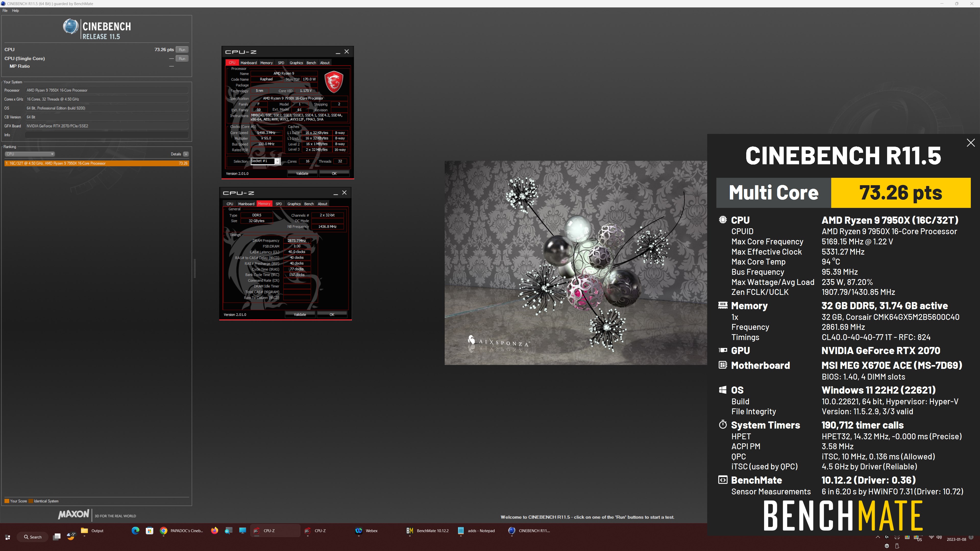Run the CPU multi-core benchmark
The width and height of the screenshot is (980, 551).
[182, 49]
